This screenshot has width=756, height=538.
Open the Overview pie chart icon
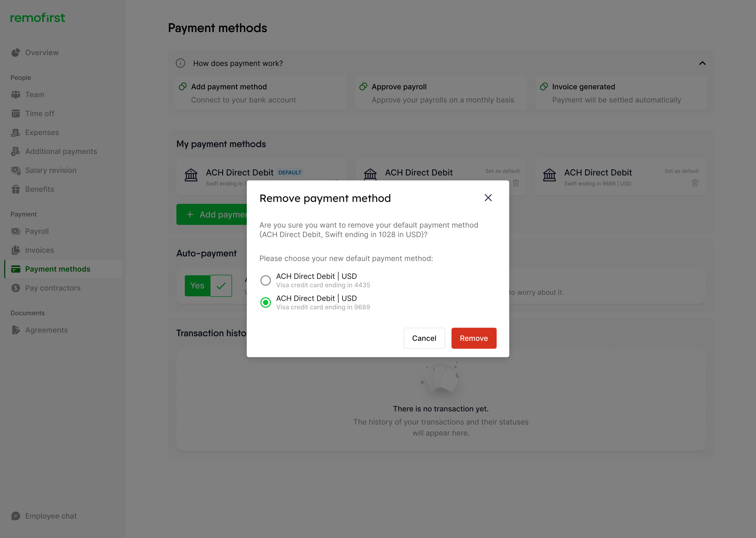pos(15,53)
